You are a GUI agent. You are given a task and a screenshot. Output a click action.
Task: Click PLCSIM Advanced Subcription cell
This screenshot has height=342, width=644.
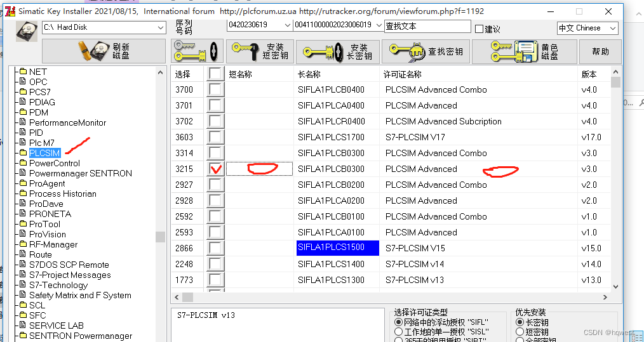point(443,122)
